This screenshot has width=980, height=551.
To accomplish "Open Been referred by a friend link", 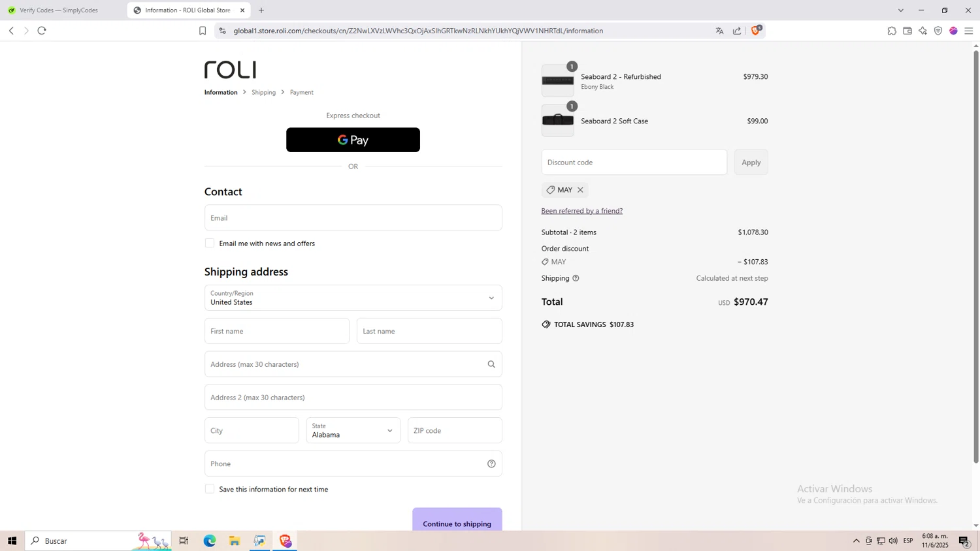I will pyautogui.click(x=582, y=211).
